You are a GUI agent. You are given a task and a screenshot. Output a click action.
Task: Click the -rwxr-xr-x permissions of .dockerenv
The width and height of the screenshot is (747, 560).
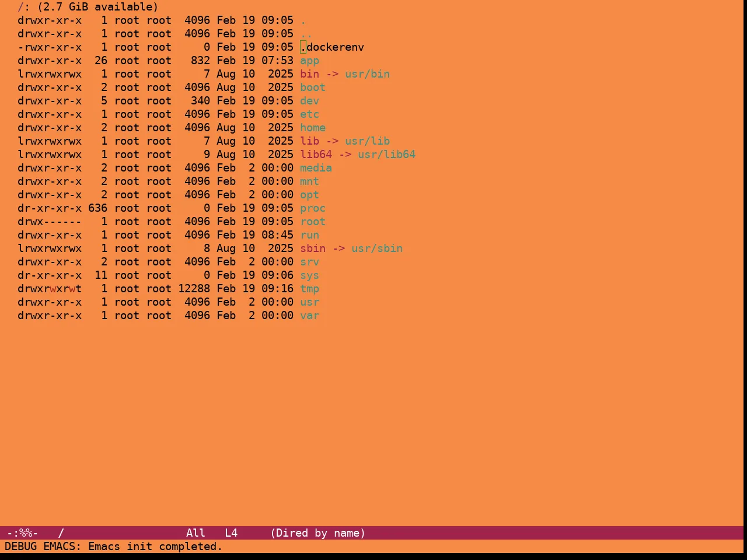[x=50, y=47]
